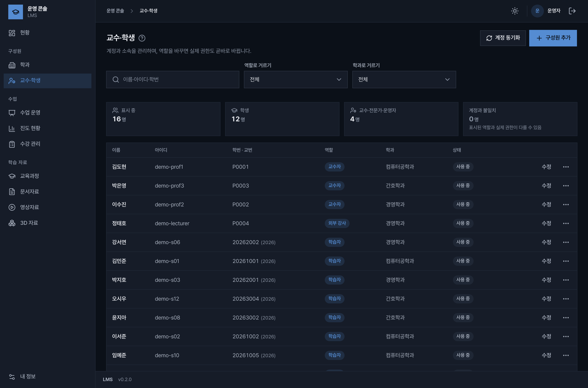Open more options for 김도현 row
Image resolution: width=588 pixels, height=388 pixels.
pyautogui.click(x=566, y=167)
